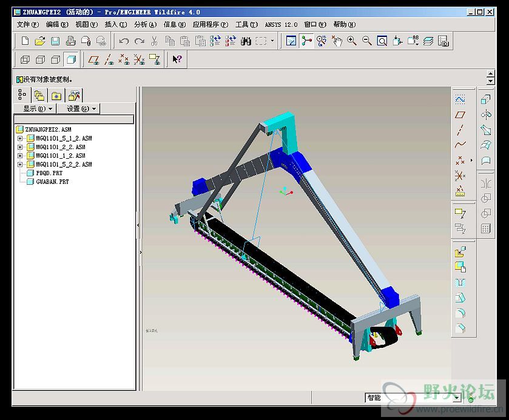Create a datum curve from right toolbar
This screenshot has width=509, height=420.
coord(460,145)
